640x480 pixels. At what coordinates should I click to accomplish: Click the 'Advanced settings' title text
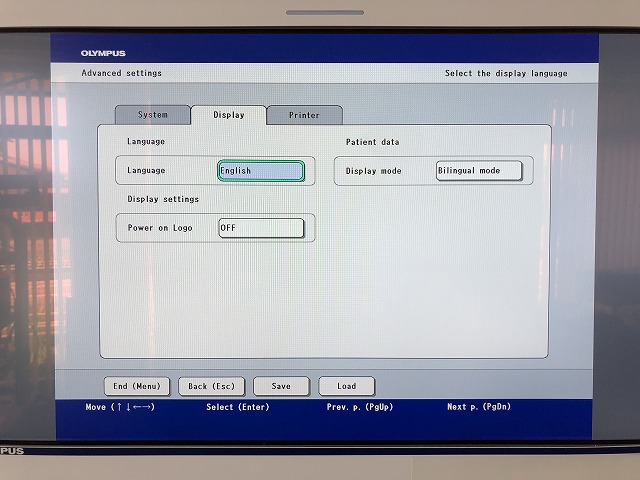coord(122,73)
